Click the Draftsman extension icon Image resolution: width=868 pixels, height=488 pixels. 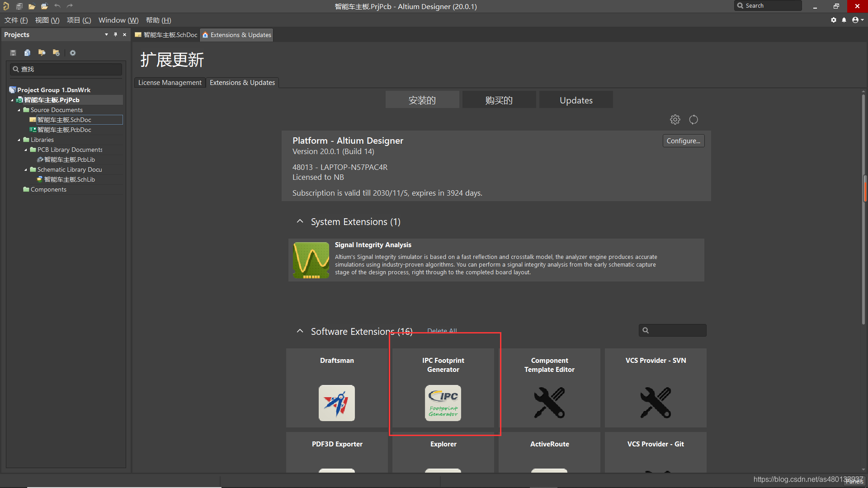point(337,403)
